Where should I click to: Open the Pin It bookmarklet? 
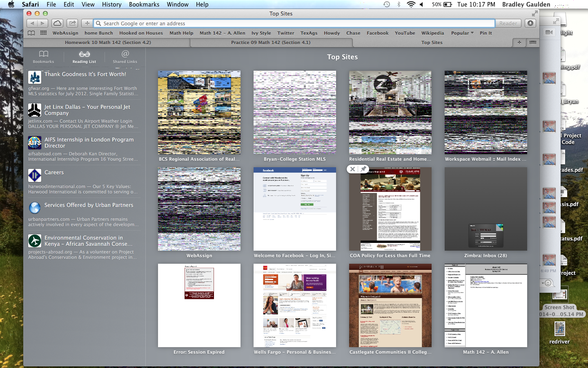click(486, 33)
